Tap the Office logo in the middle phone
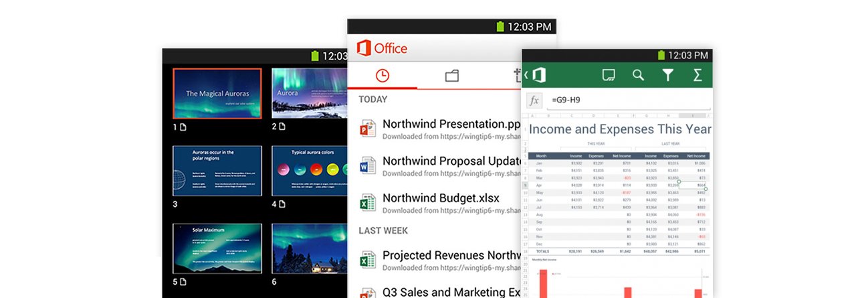 [382, 48]
